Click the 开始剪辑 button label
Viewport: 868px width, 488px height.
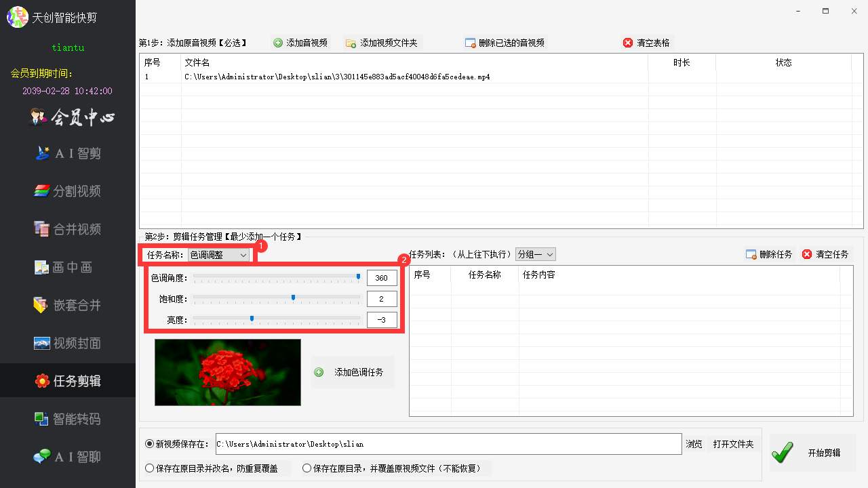tap(824, 453)
